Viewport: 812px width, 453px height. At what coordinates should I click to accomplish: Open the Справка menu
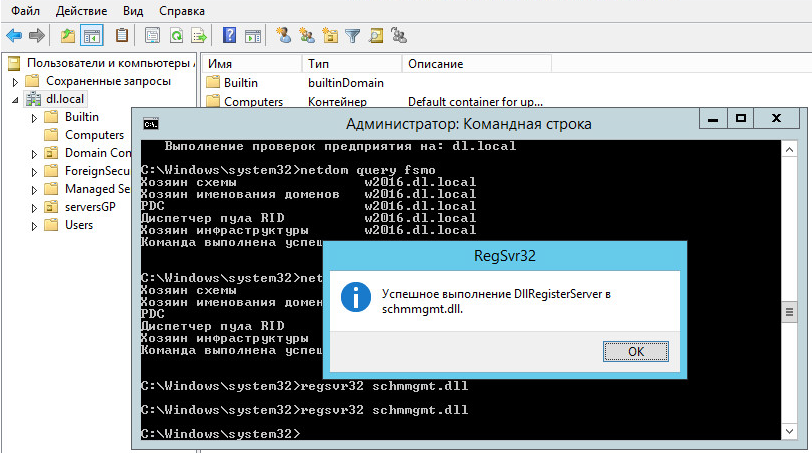click(x=182, y=11)
